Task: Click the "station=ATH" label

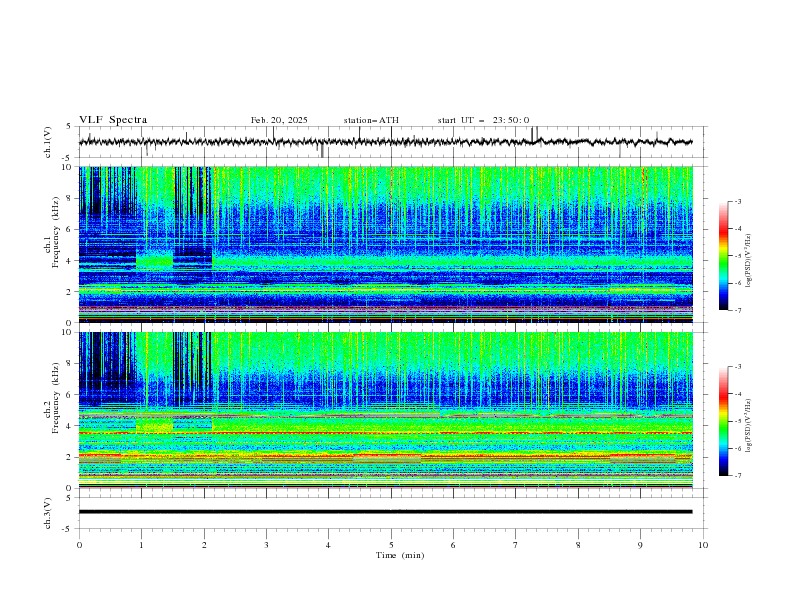Action: 371,120
